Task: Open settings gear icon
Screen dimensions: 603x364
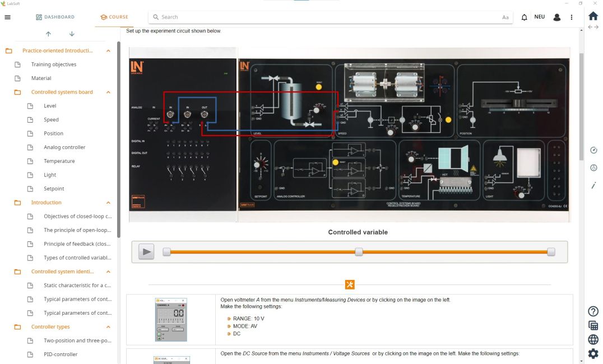Action: 593,354
